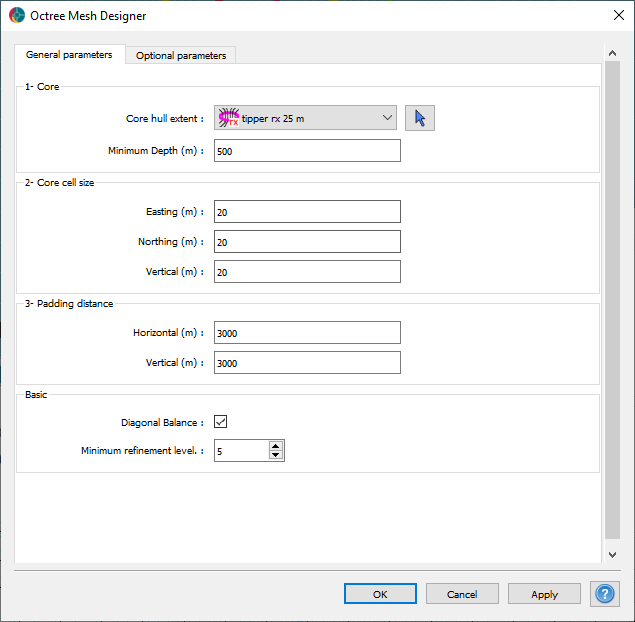The image size is (635, 622).
Task: Click the Octree Mesh Designer app icon
Action: 17,15
